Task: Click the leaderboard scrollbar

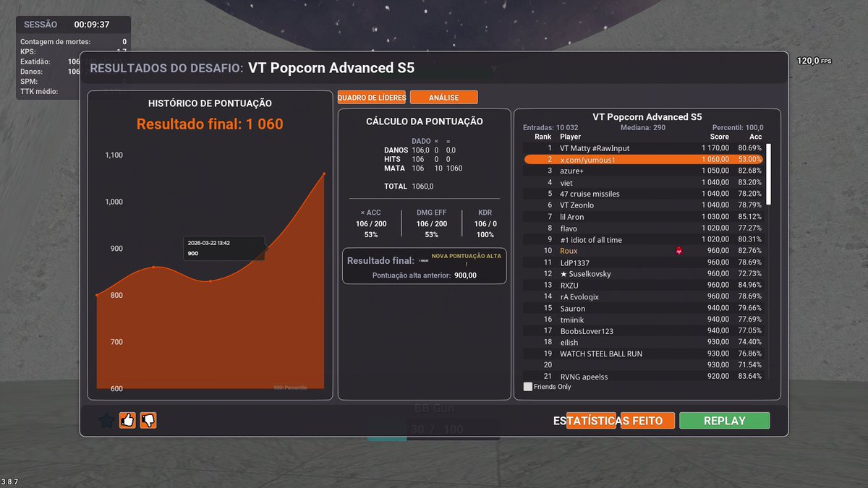Action: click(x=768, y=174)
